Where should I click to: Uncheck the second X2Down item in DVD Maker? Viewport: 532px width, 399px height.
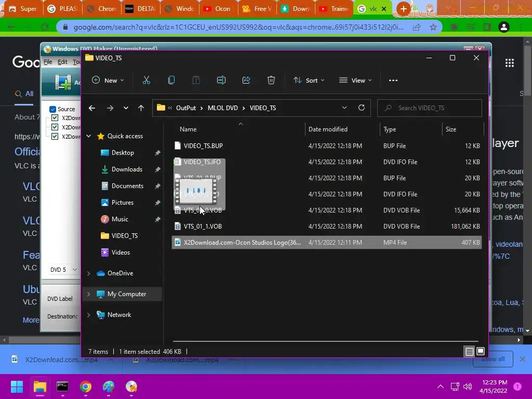pos(55,127)
